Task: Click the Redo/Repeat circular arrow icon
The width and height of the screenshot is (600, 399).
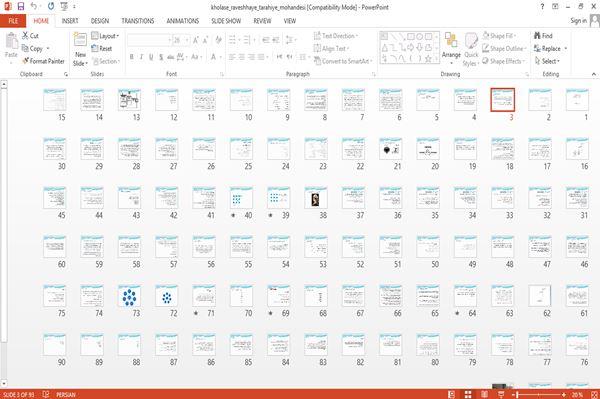Action: [x=51, y=7]
